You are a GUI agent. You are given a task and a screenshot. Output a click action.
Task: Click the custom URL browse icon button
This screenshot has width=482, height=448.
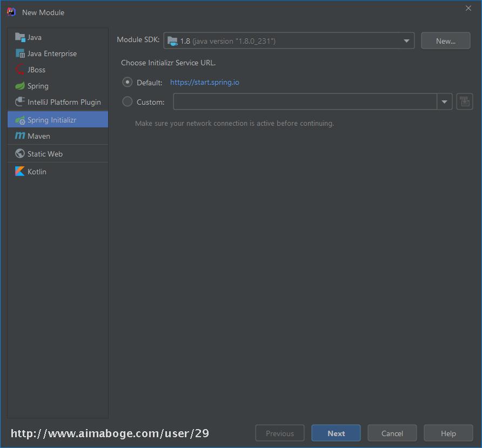point(465,101)
